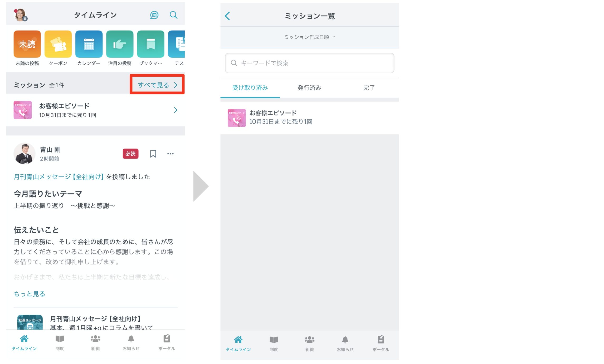604x364 pixels.
Task: Open the お客様エピソード item in mission list
Action: point(273,117)
